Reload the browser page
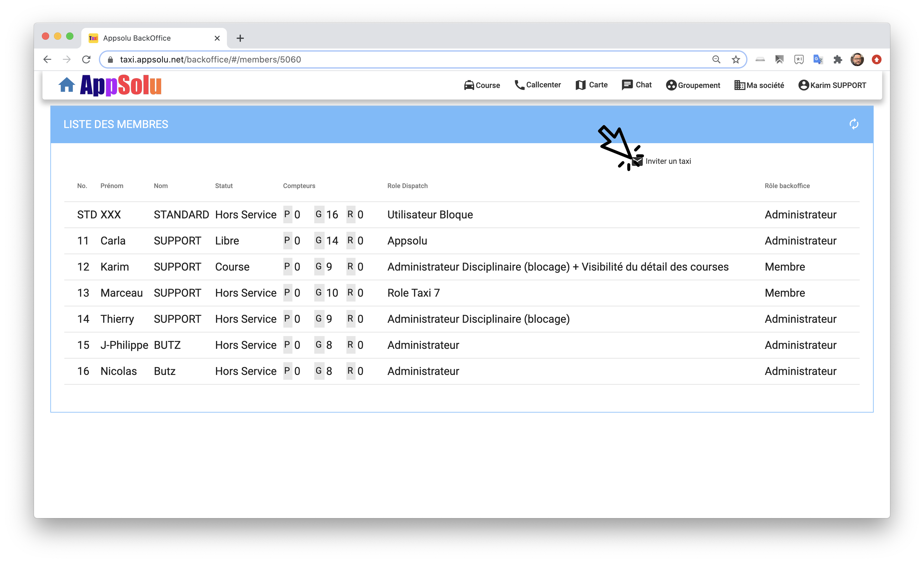This screenshot has height=563, width=924. coord(86,60)
